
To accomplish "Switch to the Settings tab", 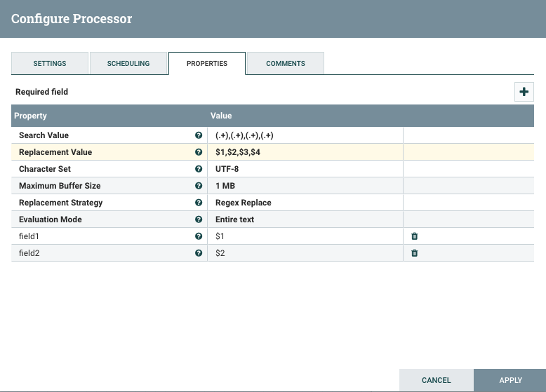I will coord(50,63).
